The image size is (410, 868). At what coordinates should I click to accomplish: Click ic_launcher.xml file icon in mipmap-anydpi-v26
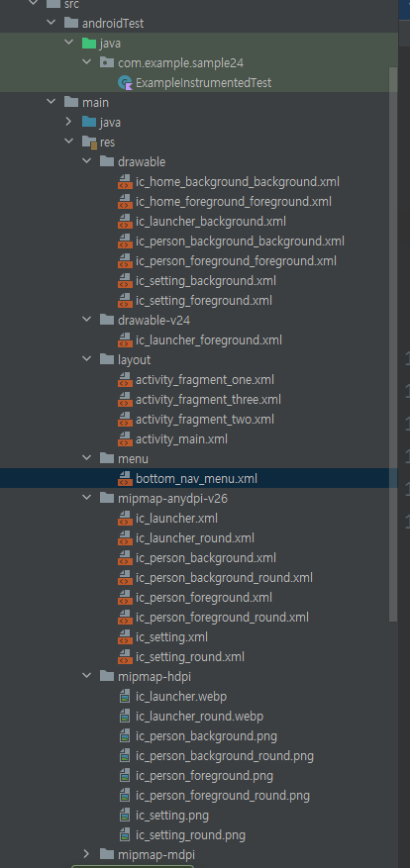125,519
